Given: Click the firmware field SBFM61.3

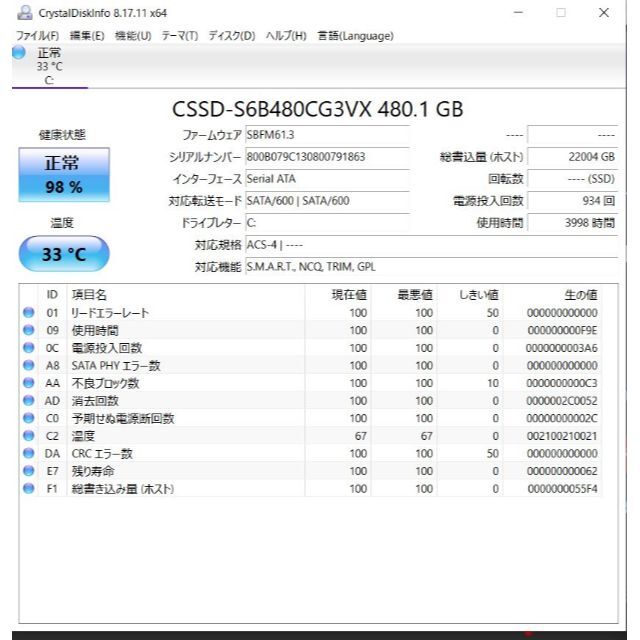Looking at the screenshot, I should coord(327,135).
